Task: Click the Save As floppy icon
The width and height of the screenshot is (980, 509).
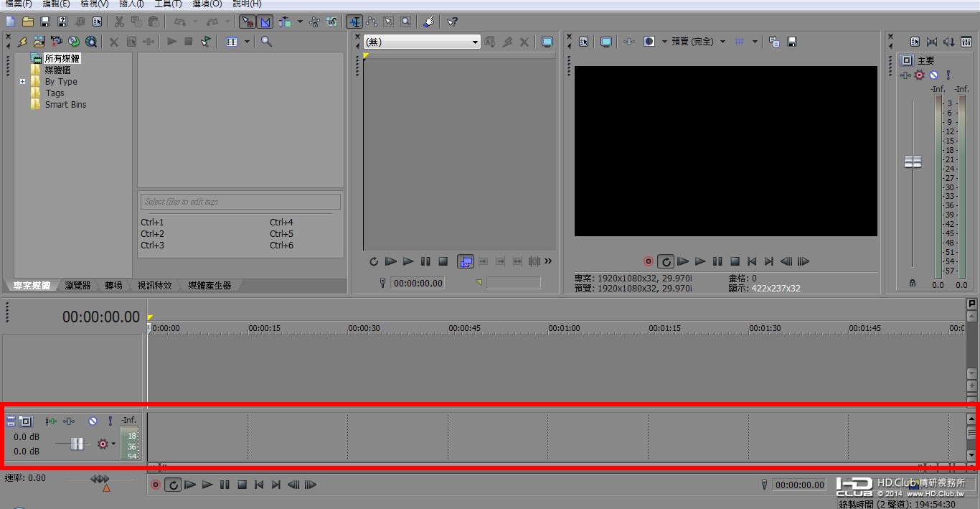Action: (x=62, y=22)
